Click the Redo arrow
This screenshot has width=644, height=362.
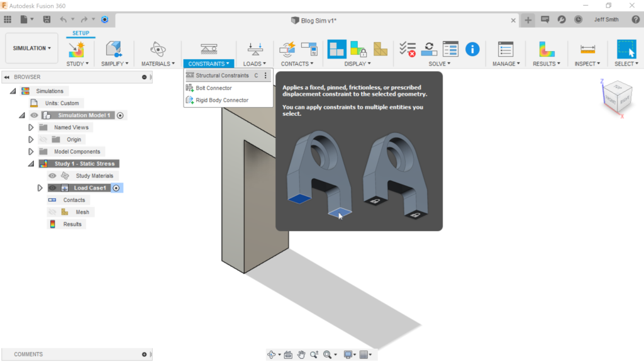pos(84,20)
